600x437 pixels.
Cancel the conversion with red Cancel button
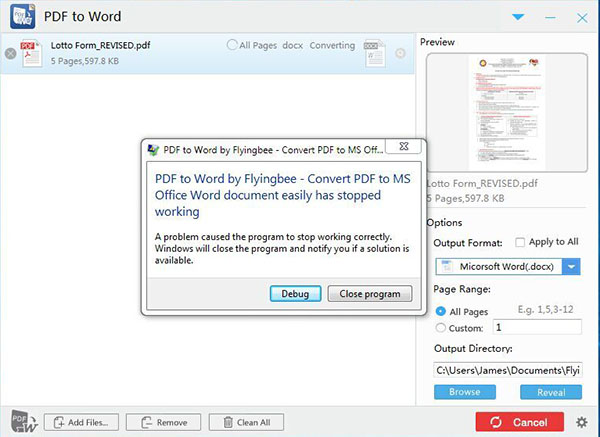(519, 422)
